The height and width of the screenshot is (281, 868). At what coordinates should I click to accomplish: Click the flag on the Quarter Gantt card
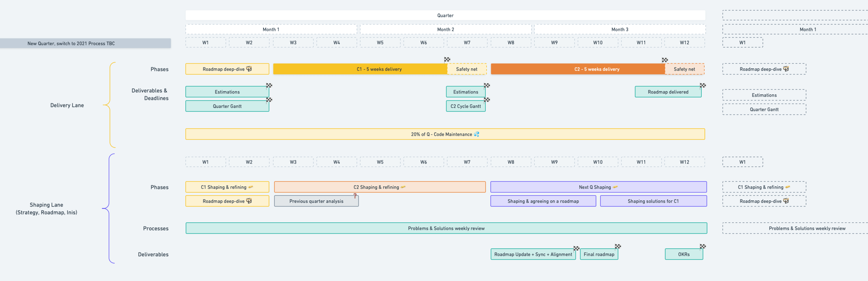point(269,100)
